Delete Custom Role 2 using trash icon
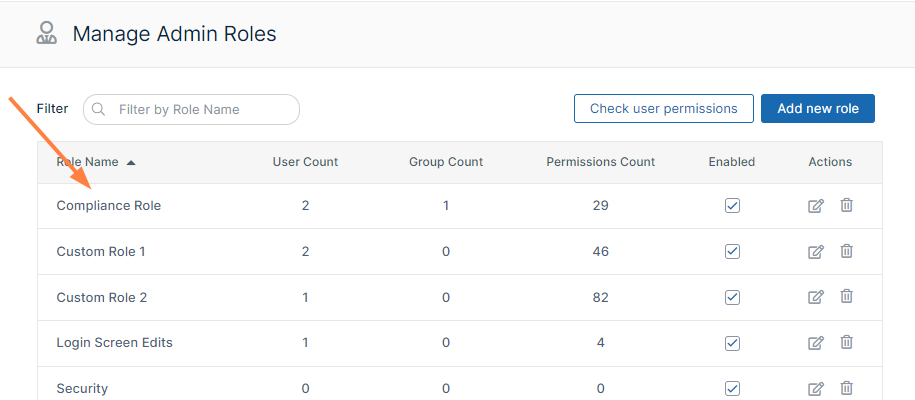 pyautogui.click(x=846, y=297)
